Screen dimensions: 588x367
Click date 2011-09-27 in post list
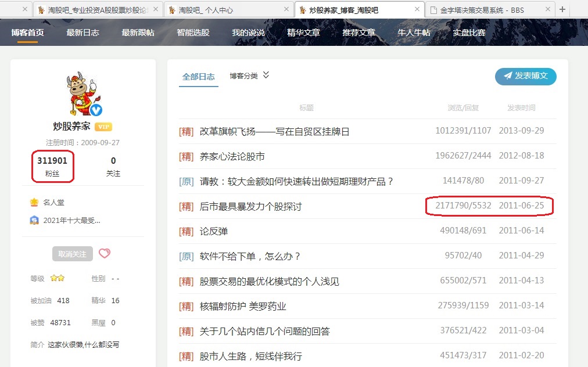pyautogui.click(x=521, y=181)
